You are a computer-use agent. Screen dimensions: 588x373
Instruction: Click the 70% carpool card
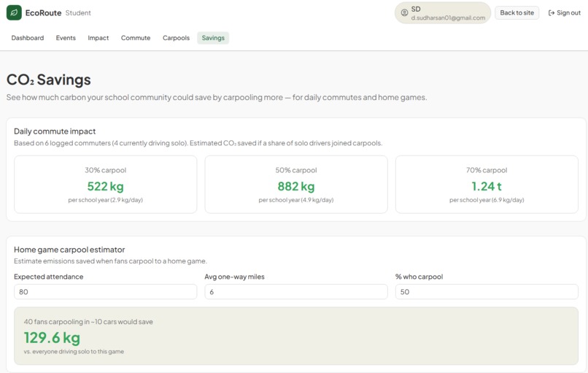click(487, 184)
